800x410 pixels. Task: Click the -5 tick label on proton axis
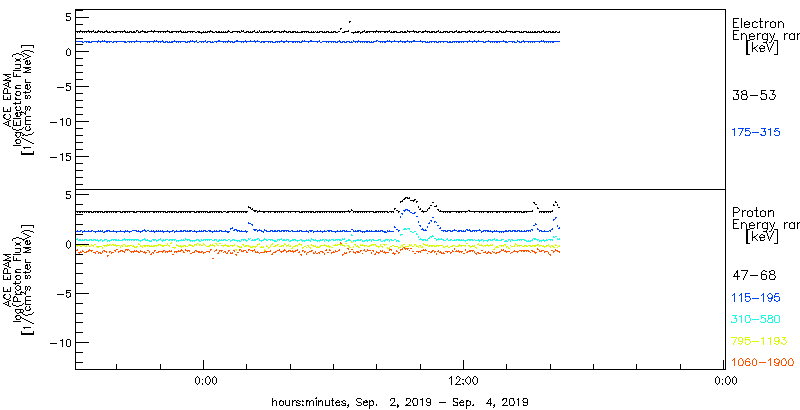[x=63, y=294]
